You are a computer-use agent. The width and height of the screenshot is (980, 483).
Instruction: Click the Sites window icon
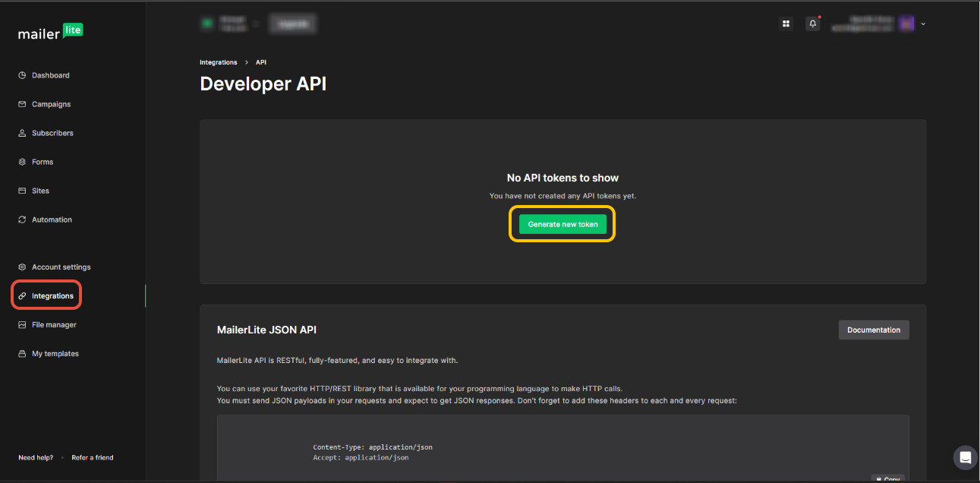(23, 191)
